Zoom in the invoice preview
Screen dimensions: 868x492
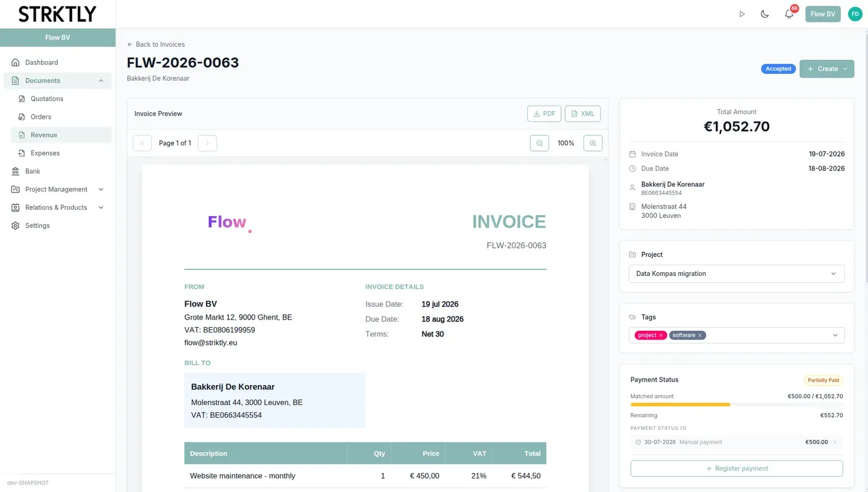[x=593, y=143]
